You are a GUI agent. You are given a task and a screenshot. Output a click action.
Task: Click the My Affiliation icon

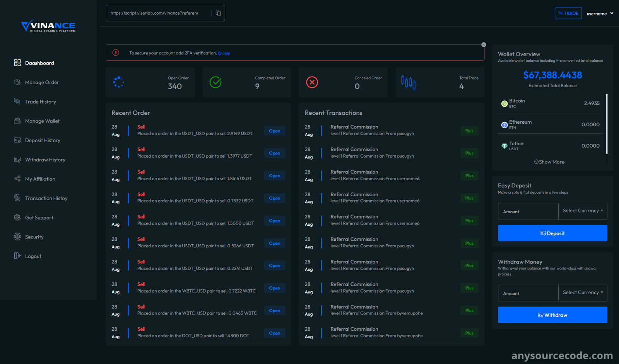coord(17,179)
